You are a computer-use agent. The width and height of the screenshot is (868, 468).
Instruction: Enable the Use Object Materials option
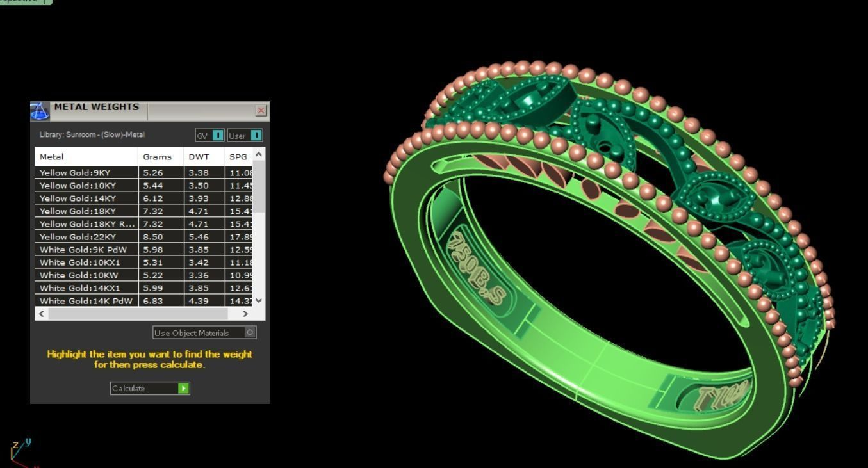point(204,333)
